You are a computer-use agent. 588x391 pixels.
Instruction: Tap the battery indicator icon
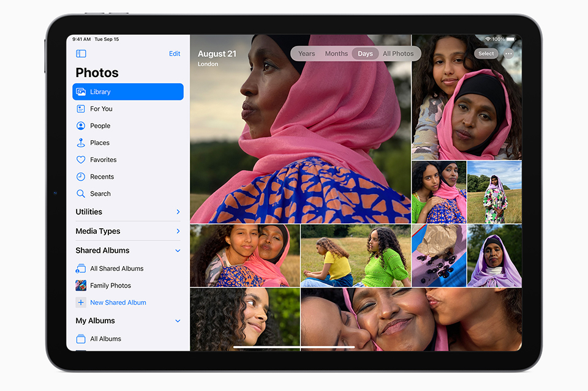(x=511, y=39)
